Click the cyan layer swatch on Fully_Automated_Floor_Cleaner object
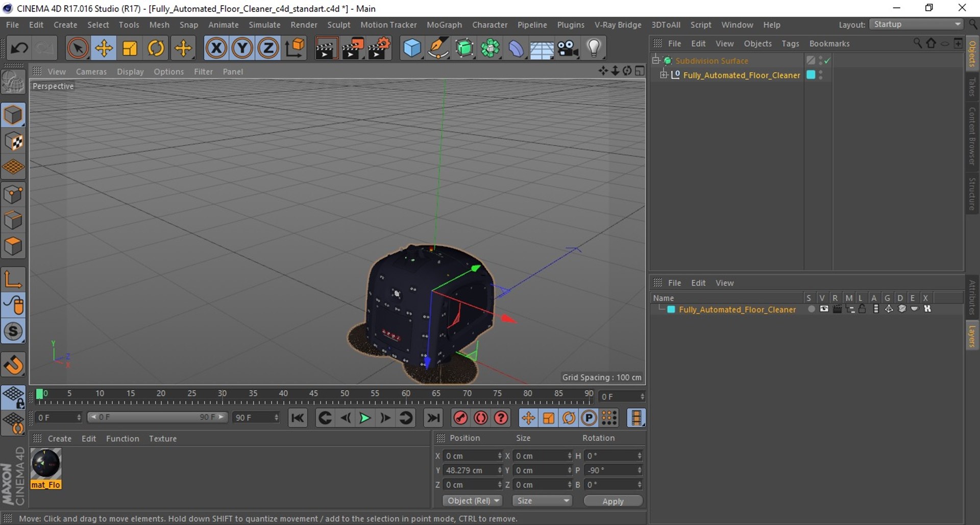Screen dimensions: 980x525 click(x=811, y=75)
